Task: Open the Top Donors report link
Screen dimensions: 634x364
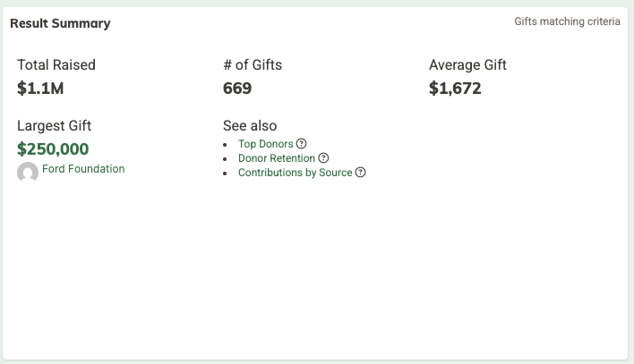Action: (x=265, y=144)
